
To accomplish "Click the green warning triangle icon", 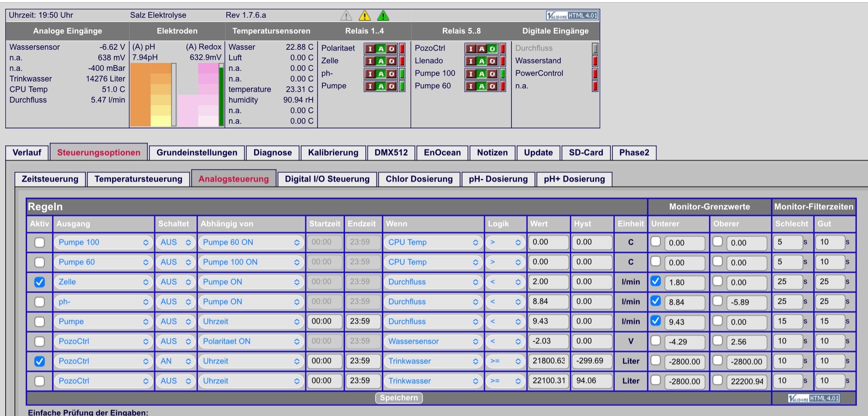I will tap(383, 16).
